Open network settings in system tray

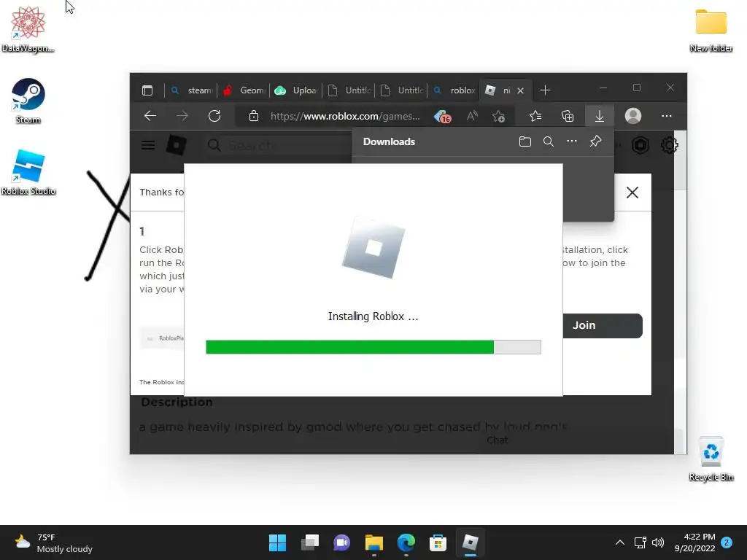640,542
